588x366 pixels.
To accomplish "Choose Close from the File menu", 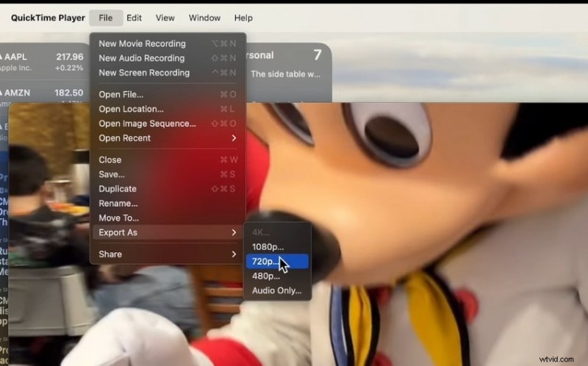I will (x=168, y=160).
